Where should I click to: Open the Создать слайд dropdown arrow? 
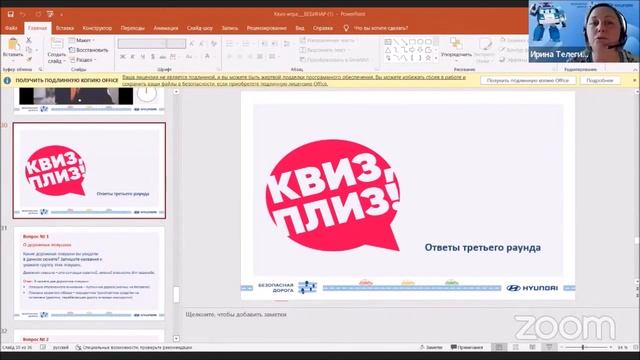64,61
